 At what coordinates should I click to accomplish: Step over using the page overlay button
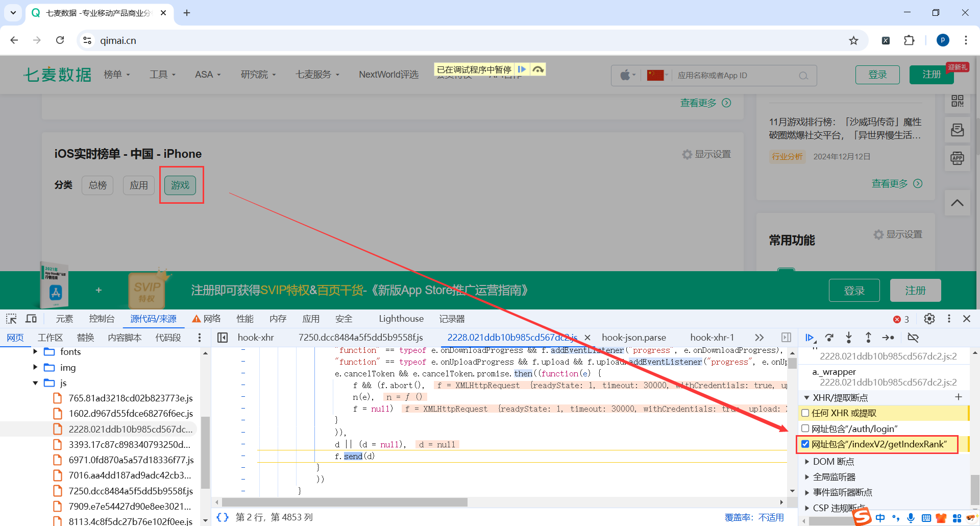pos(538,69)
